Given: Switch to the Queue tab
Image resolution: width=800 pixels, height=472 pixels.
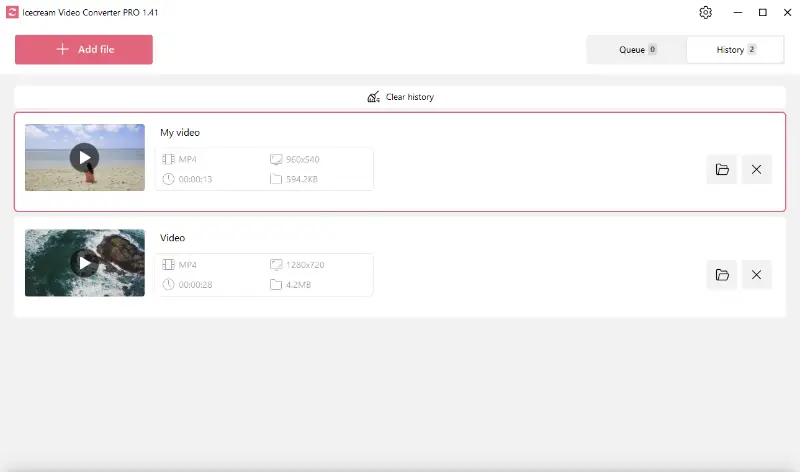Looking at the screenshot, I should [637, 49].
